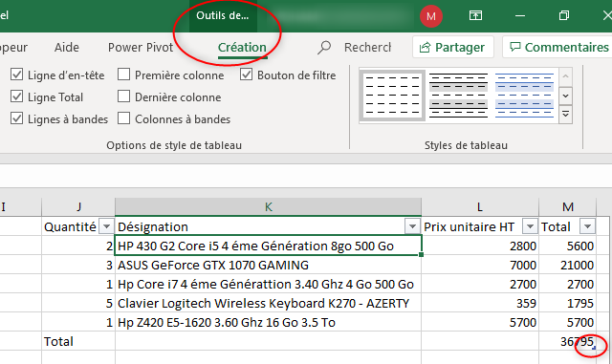Screen dimensions: 612x364
Task: Check the Colonnes à bandes option
Action: point(123,118)
